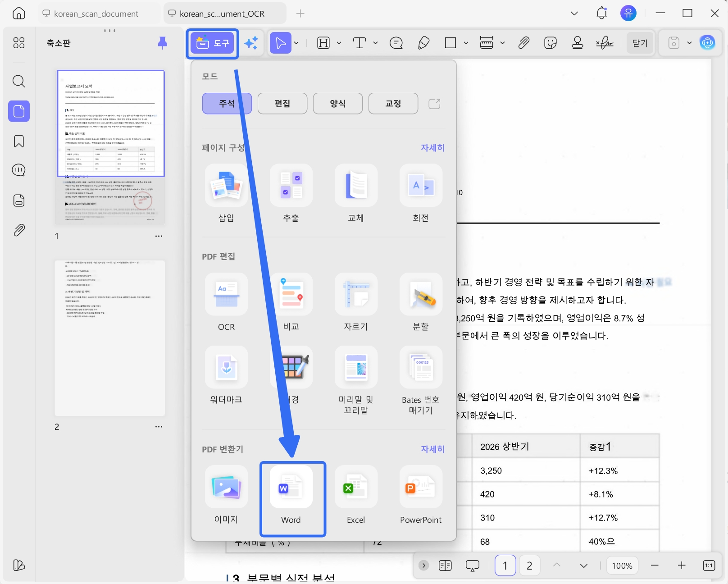The width and height of the screenshot is (728, 584).
Task: Click the 닫기 close button
Action: [x=640, y=43]
